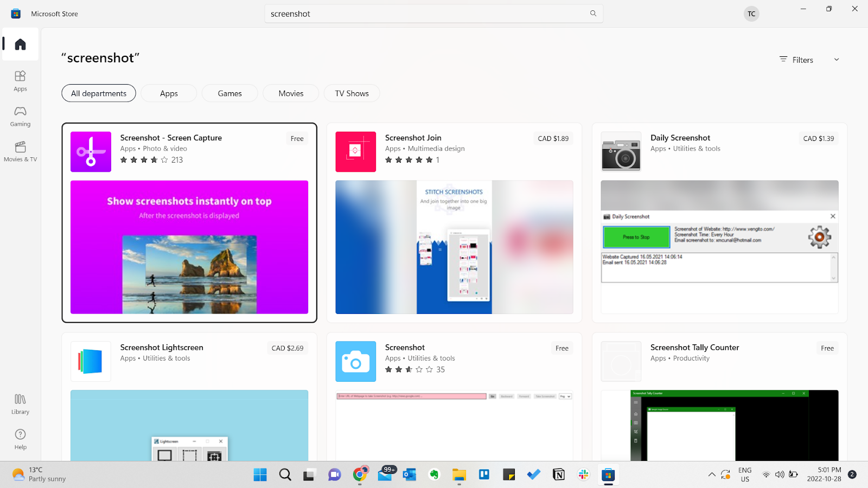Select the TV Shows filter tab
This screenshot has width=868, height=488.
pos(352,93)
